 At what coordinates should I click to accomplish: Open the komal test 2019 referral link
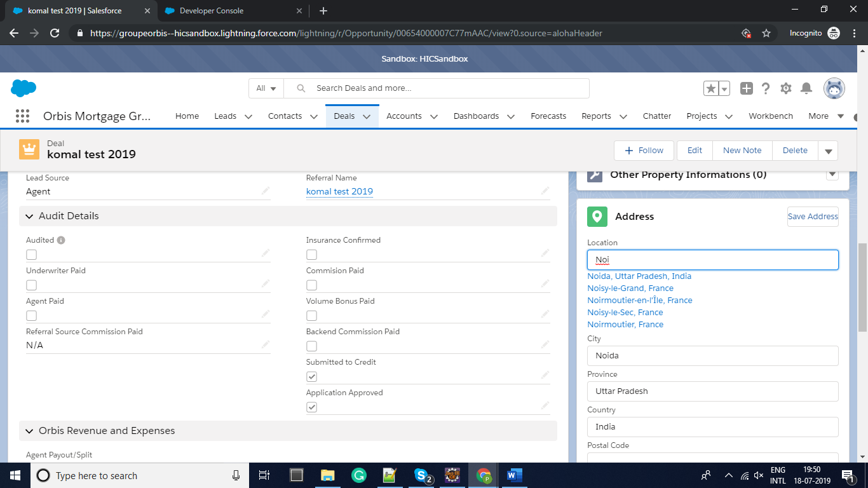point(339,191)
